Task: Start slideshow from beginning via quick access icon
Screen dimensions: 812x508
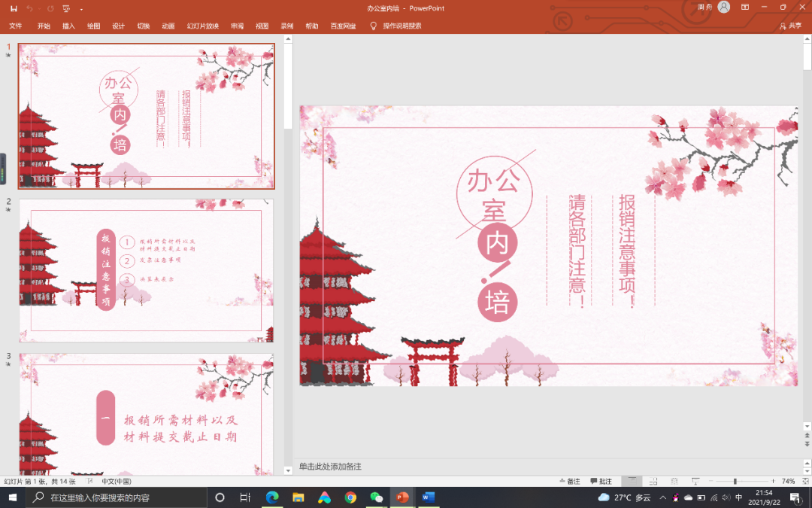Action: [65, 8]
